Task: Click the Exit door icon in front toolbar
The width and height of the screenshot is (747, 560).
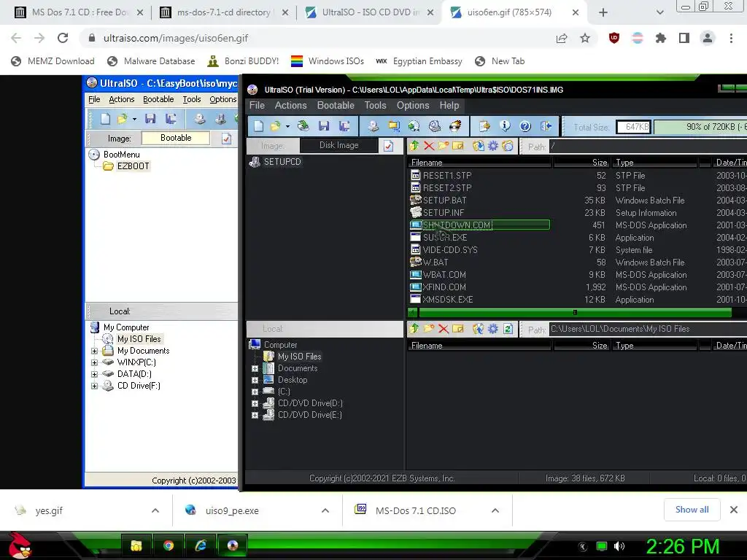Action: pyautogui.click(x=546, y=126)
